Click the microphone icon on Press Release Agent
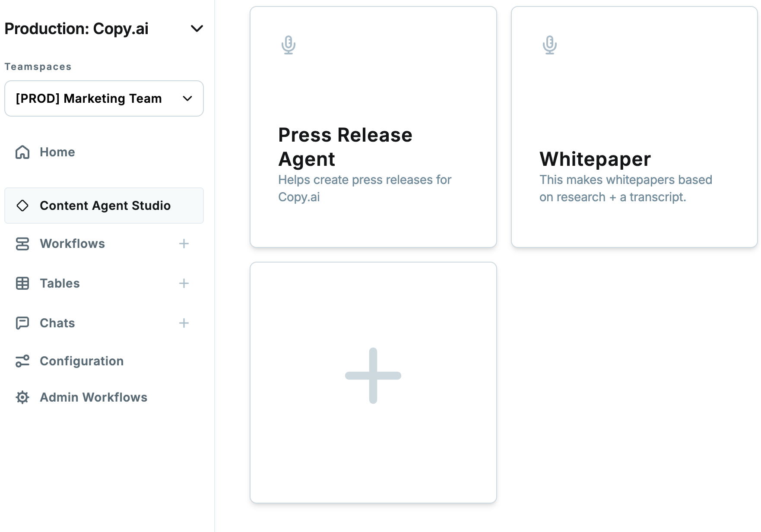Viewport: 761px width, 532px height. (288, 44)
